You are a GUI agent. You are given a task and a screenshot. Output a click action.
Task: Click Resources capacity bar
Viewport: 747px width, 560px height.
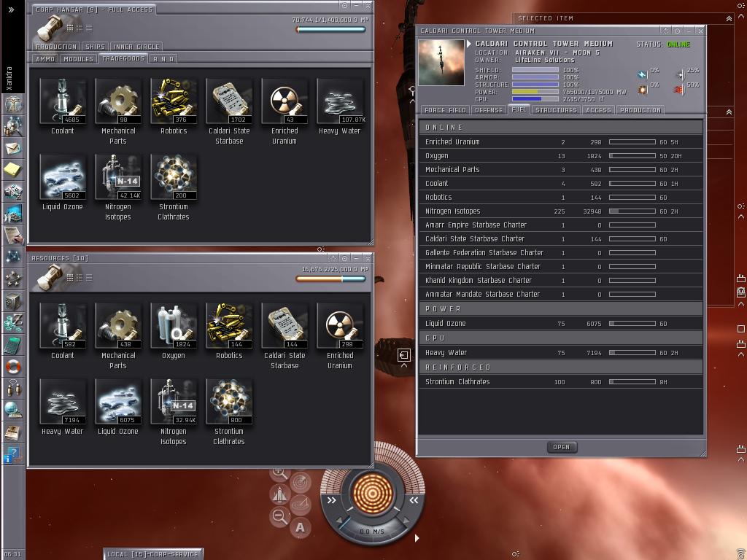pyautogui.click(x=331, y=279)
